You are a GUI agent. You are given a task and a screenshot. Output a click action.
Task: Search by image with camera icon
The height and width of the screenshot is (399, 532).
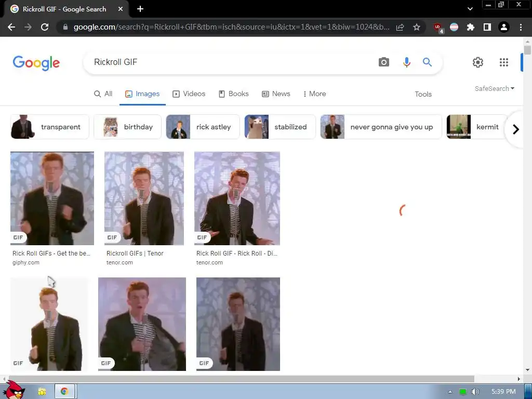pos(384,62)
